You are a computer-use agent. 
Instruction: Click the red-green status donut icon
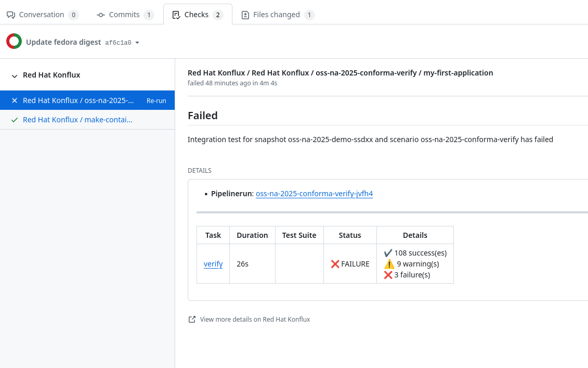pos(14,42)
